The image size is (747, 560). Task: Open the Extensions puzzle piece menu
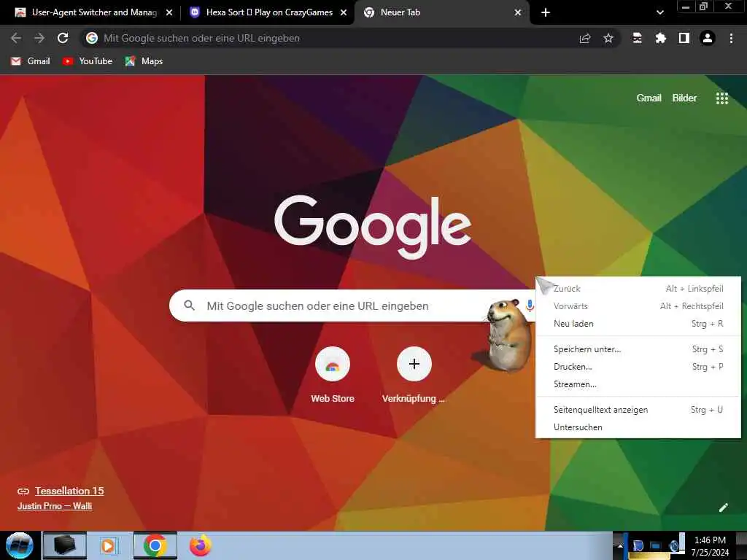pyautogui.click(x=660, y=39)
